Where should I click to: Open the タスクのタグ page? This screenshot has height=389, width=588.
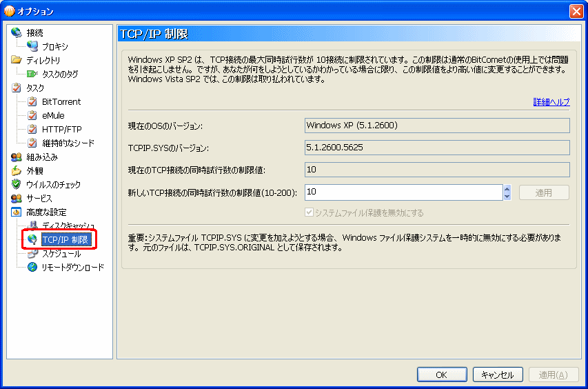click(60, 74)
